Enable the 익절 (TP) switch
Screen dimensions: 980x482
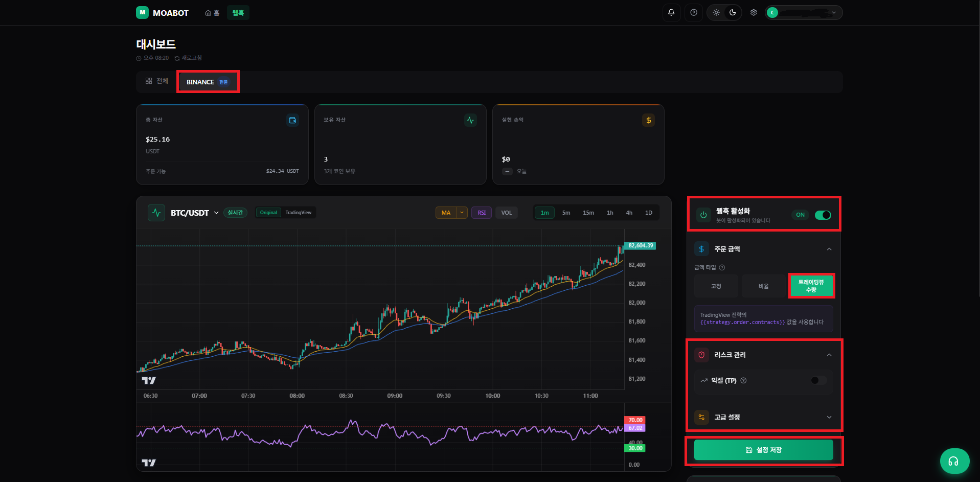click(x=818, y=380)
